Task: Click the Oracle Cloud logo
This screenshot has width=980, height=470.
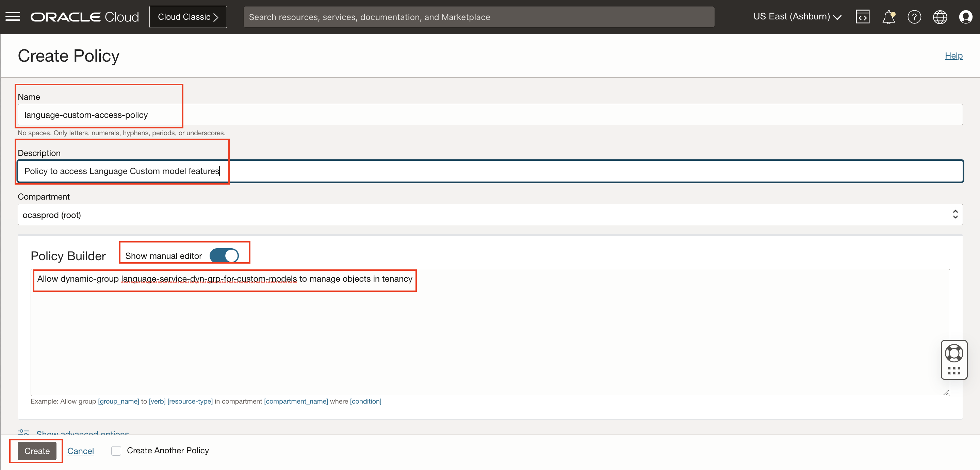Action: pyautogui.click(x=84, y=17)
